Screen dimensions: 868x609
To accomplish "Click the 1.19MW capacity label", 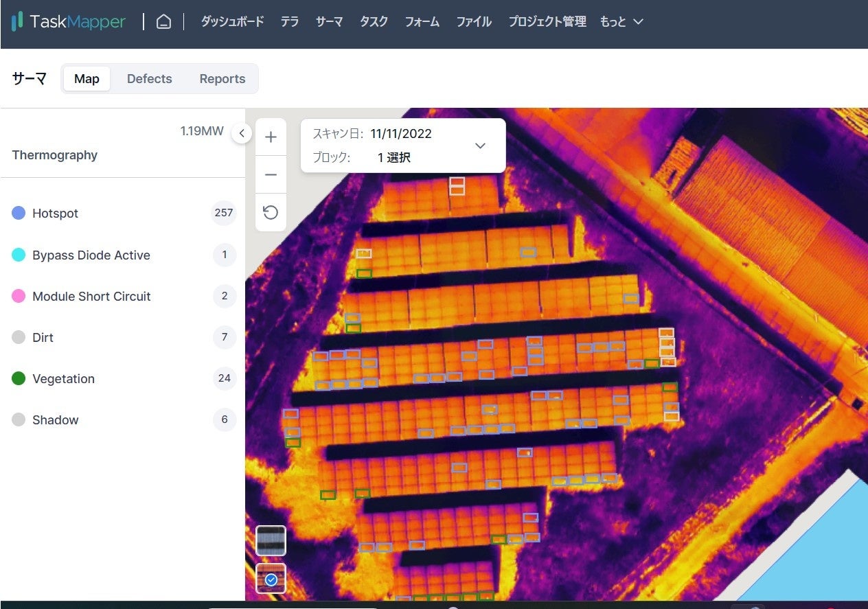I will point(202,130).
